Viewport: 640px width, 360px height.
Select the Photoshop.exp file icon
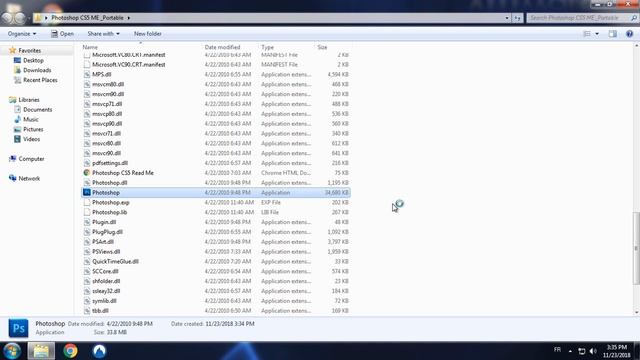pos(87,202)
